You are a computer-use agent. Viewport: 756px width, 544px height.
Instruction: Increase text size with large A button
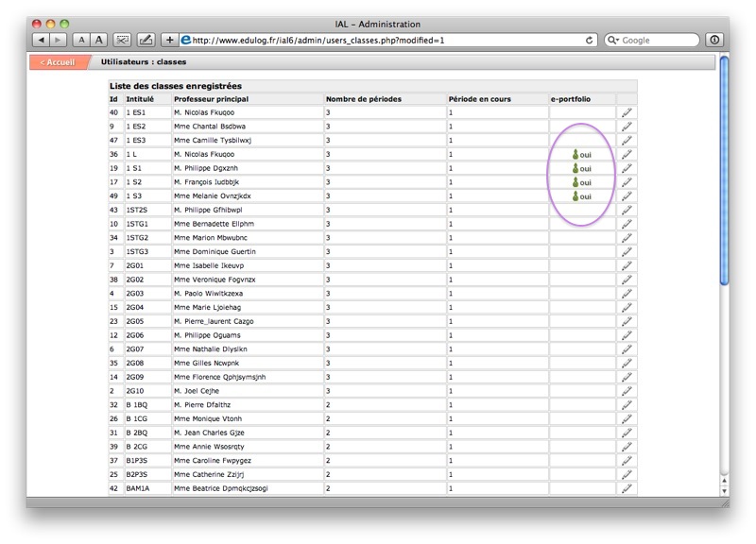(x=98, y=40)
